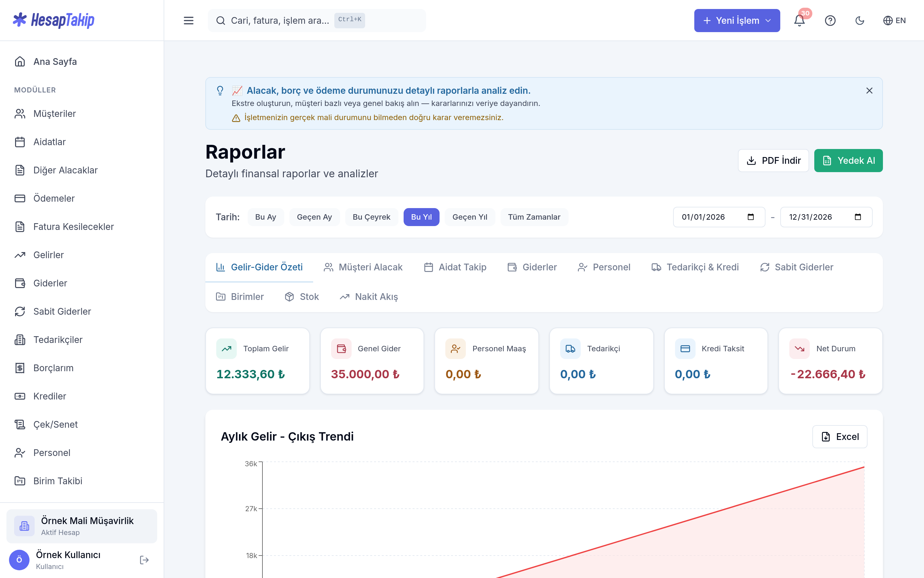The width and height of the screenshot is (924, 578).
Task: Open Ödemeler module
Action: pyautogui.click(x=82, y=198)
